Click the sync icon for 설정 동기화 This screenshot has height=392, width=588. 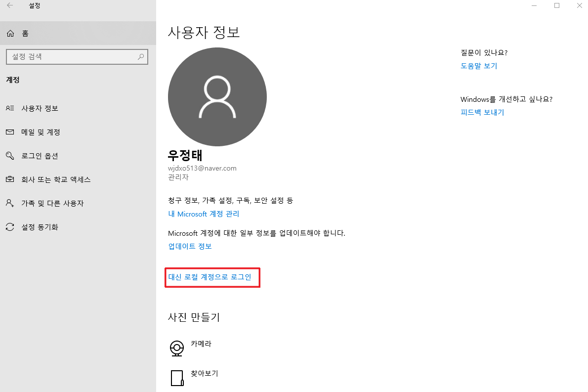[x=10, y=227]
